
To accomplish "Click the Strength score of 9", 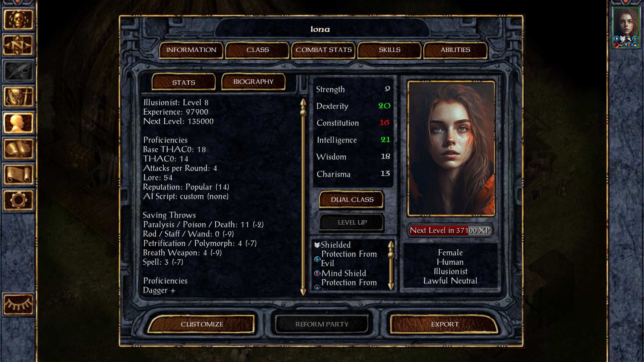I will 387,89.
